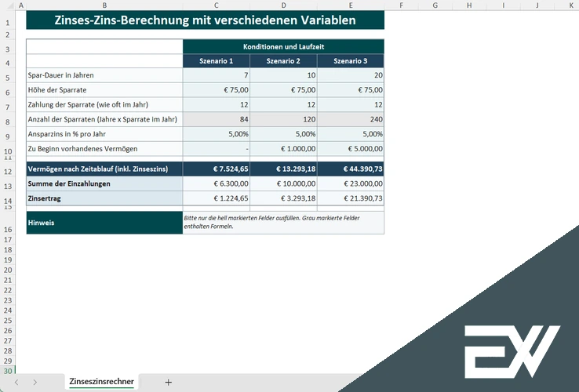Click 'Ansparzins in % pro Jahr' label
The height and width of the screenshot is (392, 579).
point(67,134)
